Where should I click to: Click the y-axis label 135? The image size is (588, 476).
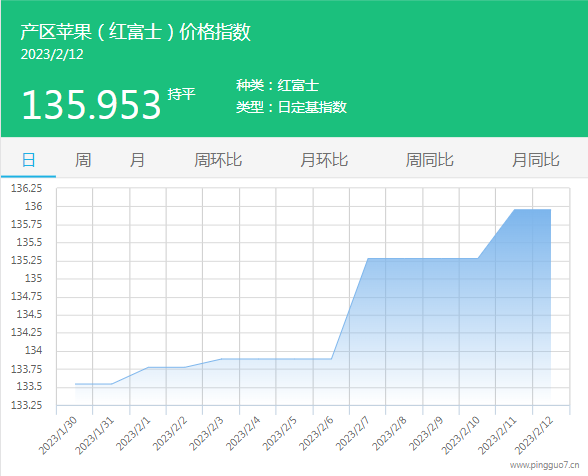tap(34, 278)
